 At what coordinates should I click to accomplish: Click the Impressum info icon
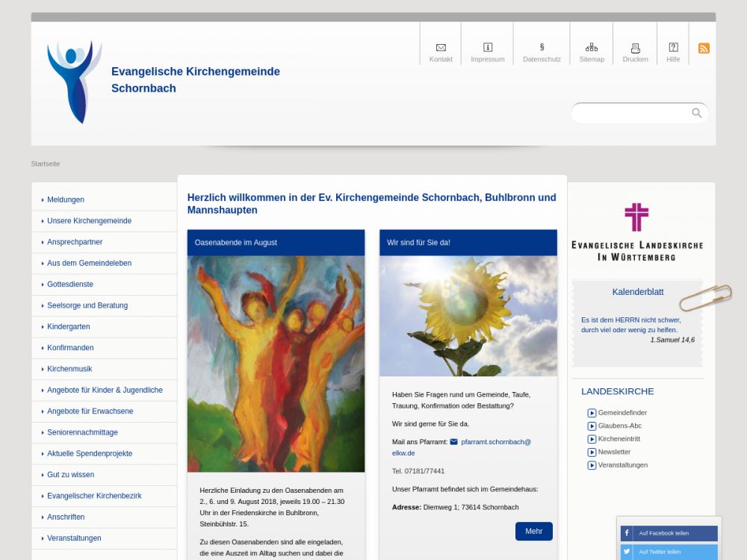pyautogui.click(x=488, y=48)
